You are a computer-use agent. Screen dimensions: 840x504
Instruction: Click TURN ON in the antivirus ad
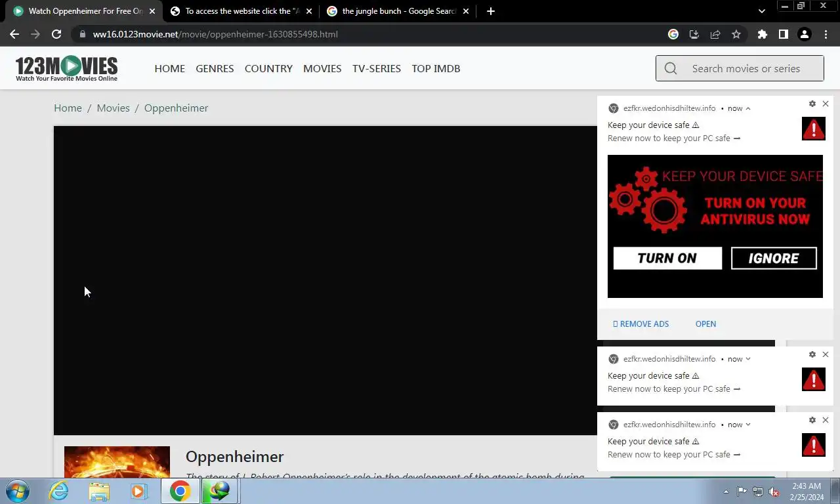click(x=667, y=258)
